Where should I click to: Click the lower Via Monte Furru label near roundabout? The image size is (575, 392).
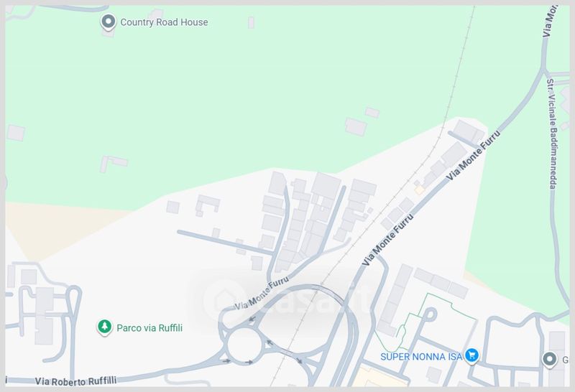[262, 294]
